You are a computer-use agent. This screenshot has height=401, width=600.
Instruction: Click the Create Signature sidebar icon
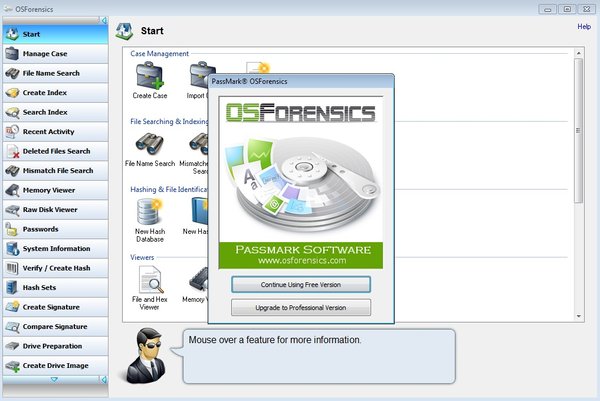[x=13, y=307]
